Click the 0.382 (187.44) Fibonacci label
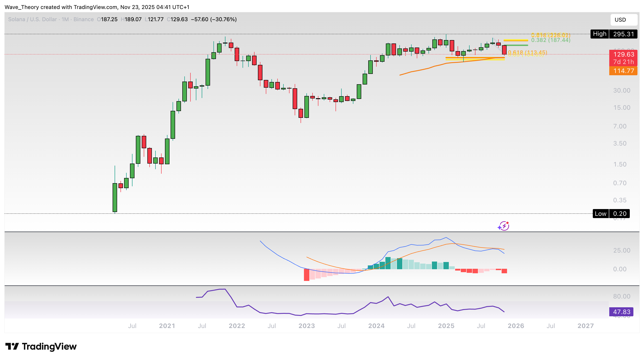This screenshot has width=644, height=360. [x=551, y=41]
